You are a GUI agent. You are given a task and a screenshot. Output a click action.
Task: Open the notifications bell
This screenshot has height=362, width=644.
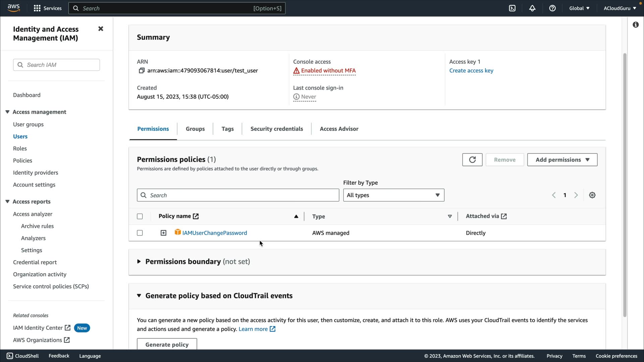click(x=532, y=8)
